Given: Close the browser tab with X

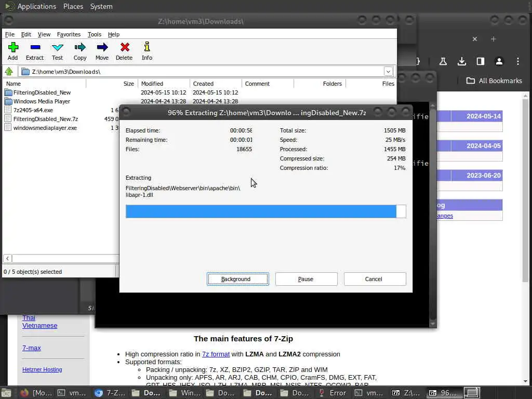Looking at the screenshot, I should click(475, 39).
